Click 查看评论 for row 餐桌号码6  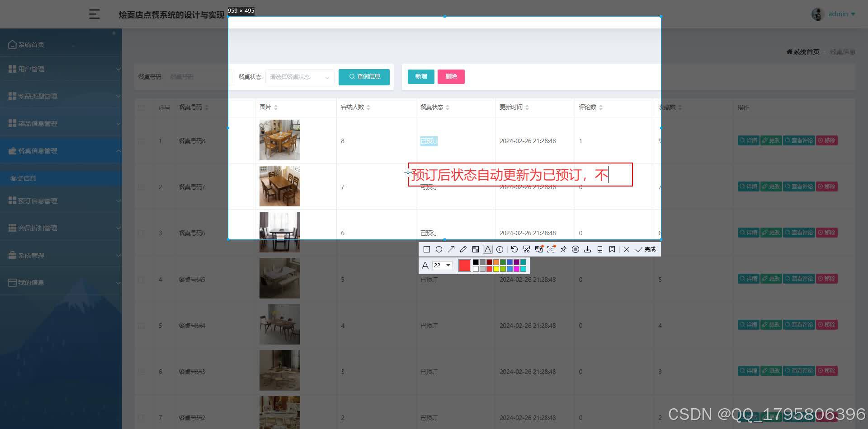tap(798, 233)
